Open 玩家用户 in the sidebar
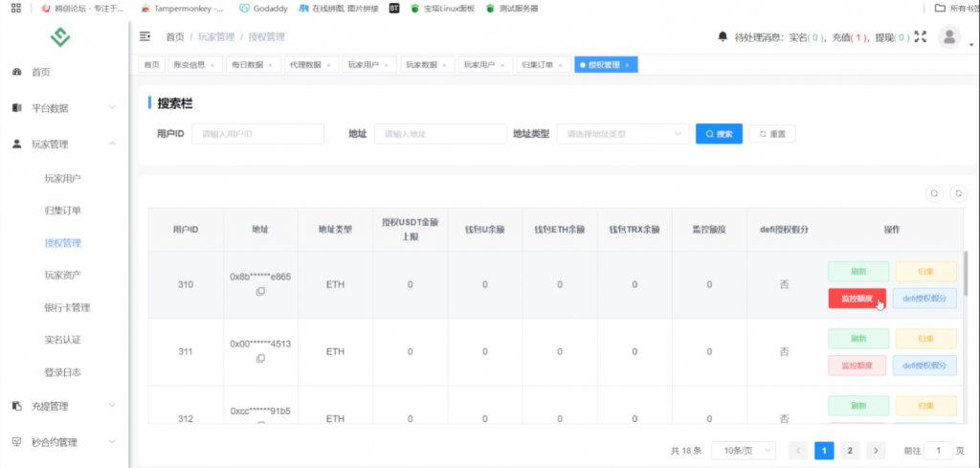Screen dimensions: 980x468 (x=62, y=179)
